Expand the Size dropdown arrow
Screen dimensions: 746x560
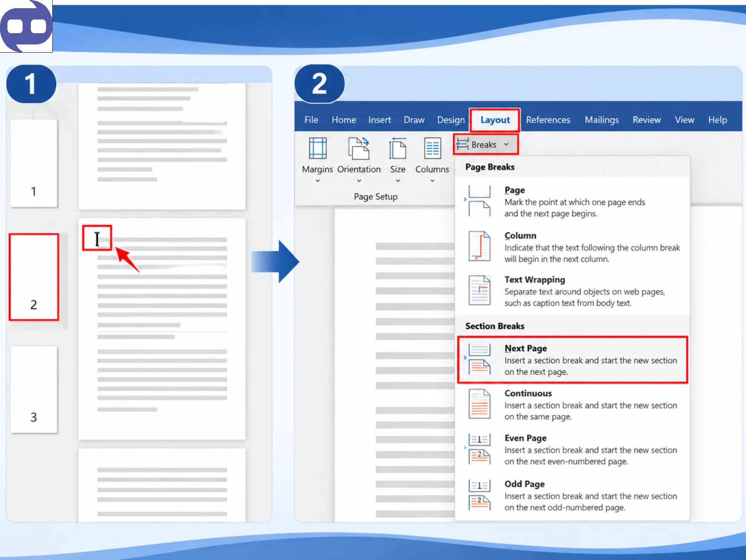398,181
